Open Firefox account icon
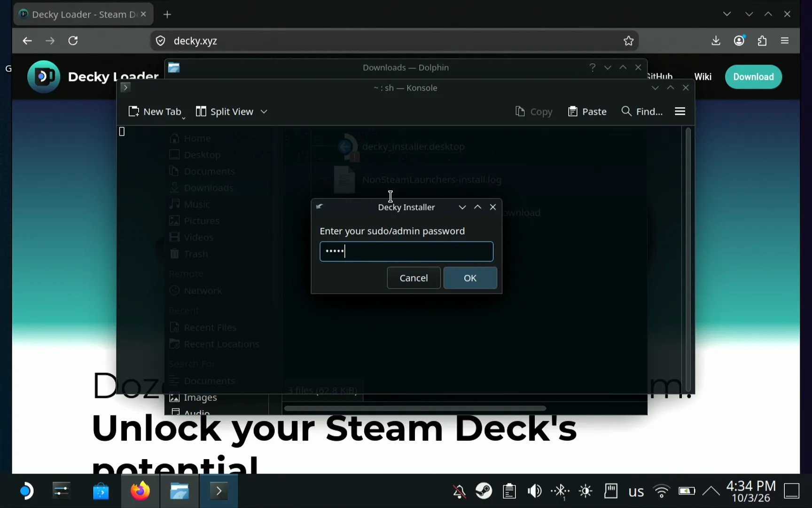Screen dimensions: 812x508 (739, 41)
